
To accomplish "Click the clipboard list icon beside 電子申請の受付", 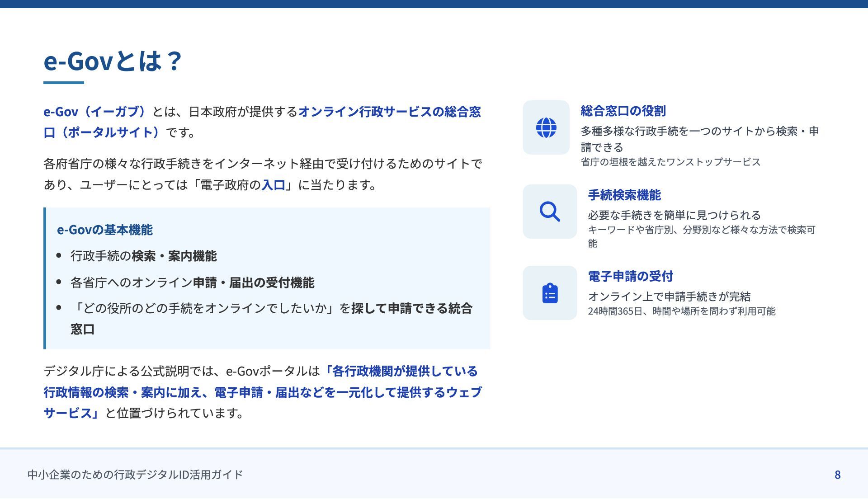I will [x=550, y=293].
